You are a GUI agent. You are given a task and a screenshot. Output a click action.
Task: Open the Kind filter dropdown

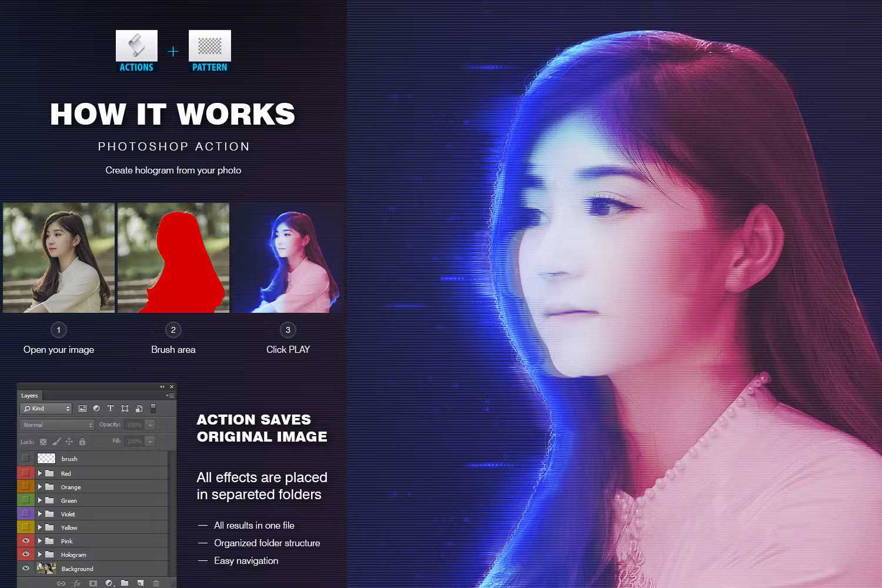(x=46, y=409)
